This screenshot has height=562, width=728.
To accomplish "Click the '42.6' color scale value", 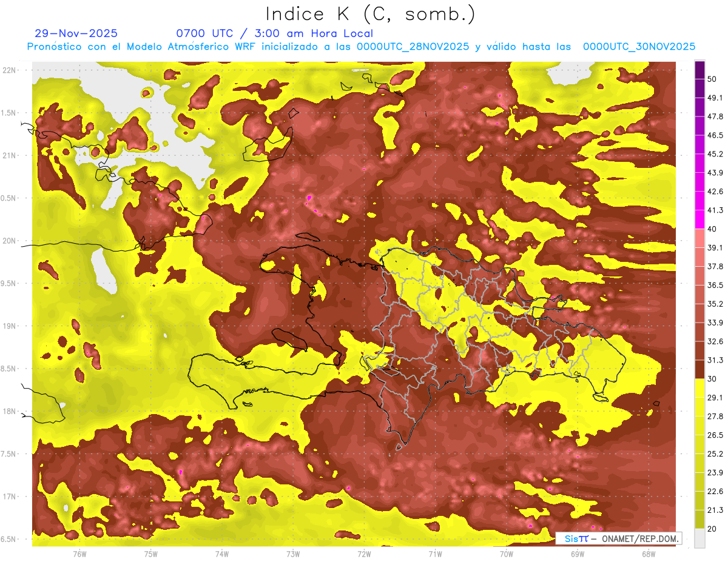I will coord(715,192).
